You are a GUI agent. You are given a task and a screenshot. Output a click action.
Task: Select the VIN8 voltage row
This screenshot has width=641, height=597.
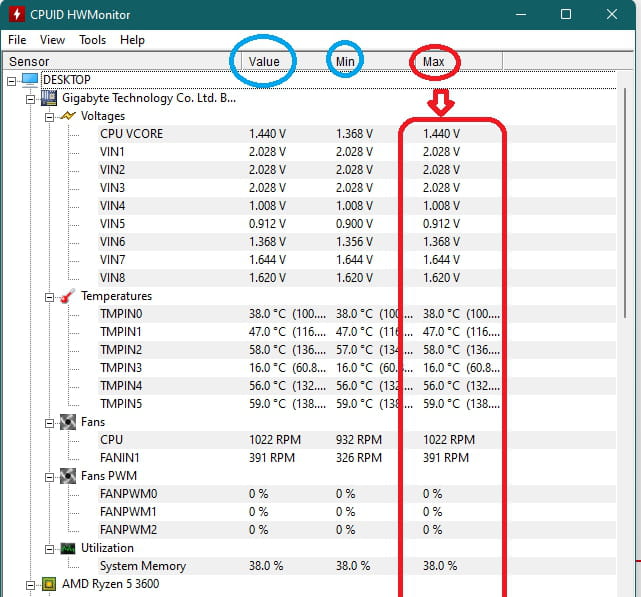356,278
